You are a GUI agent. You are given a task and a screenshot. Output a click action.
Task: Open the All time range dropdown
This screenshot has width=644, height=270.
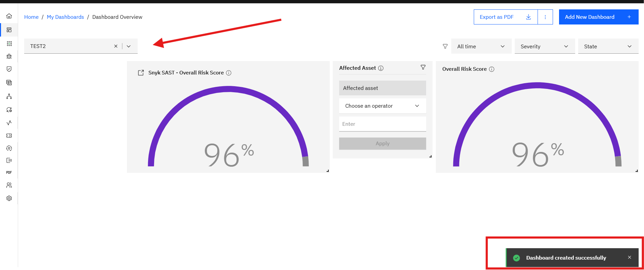(481, 46)
